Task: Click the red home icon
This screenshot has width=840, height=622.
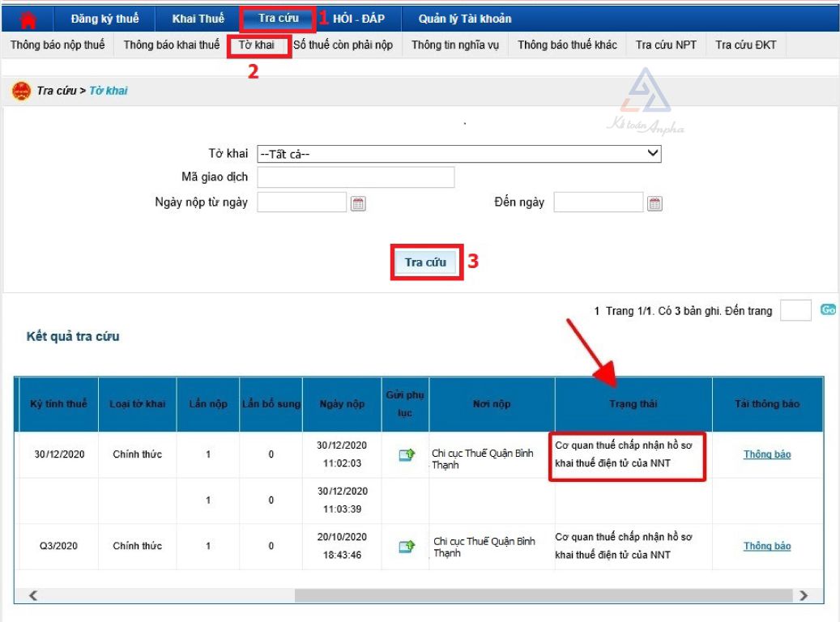Action: click(x=28, y=19)
